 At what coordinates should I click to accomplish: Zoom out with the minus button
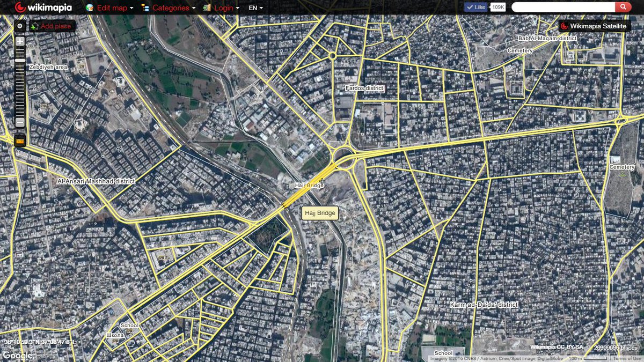tap(20, 122)
